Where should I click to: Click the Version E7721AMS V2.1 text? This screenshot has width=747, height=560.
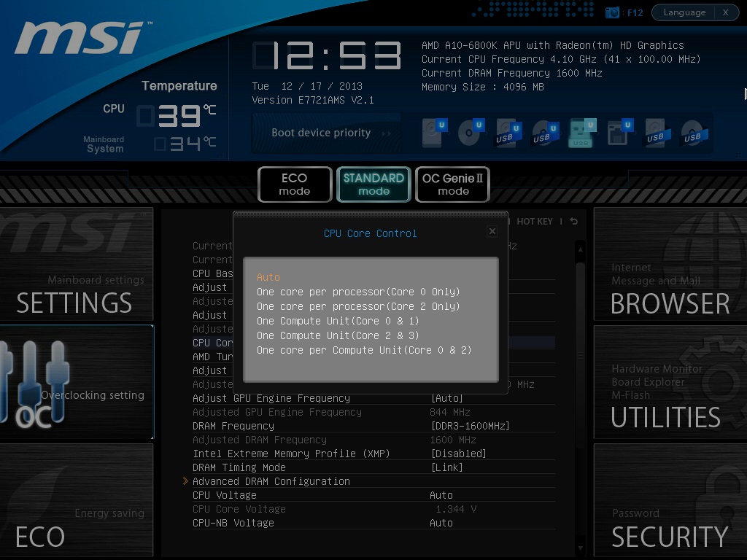(x=313, y=100)
